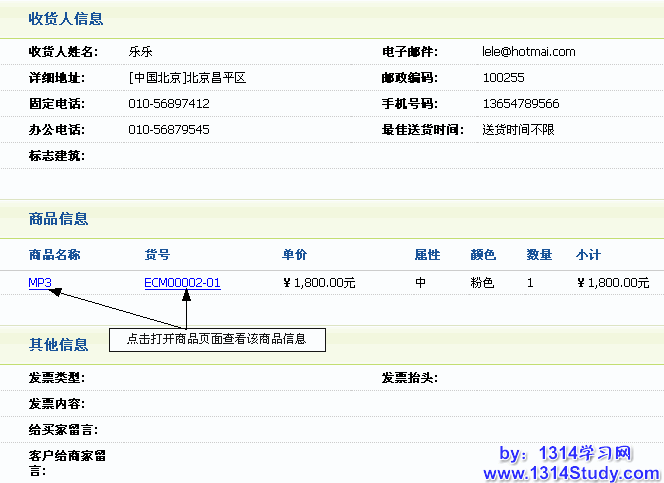
Task: Open the MP3 product link
Action: 40,283
